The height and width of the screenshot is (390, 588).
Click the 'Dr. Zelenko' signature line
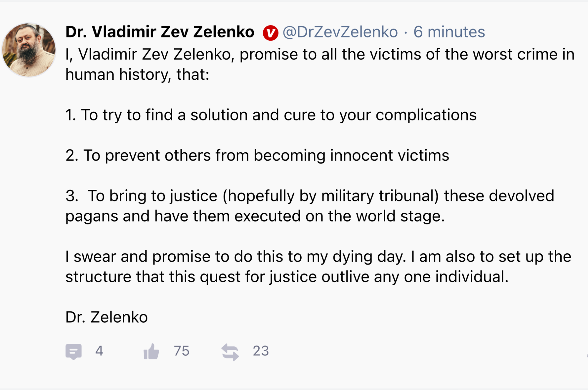[107, 317]
